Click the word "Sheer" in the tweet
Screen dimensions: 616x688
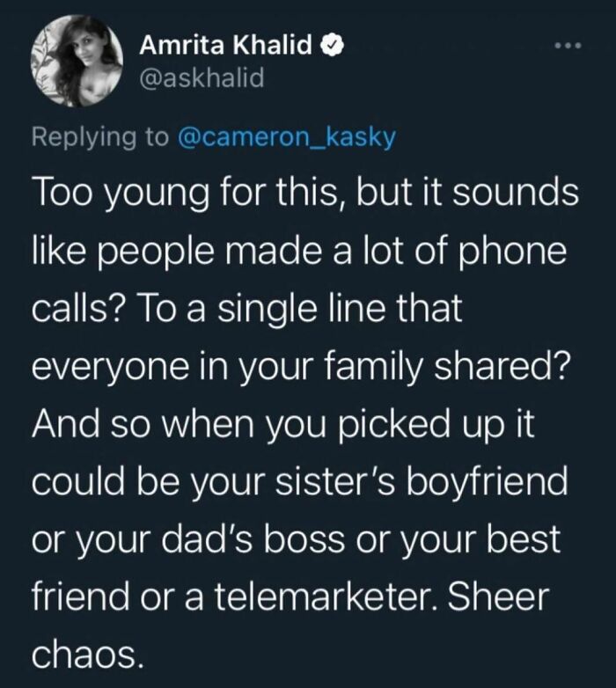coord(497,597)
